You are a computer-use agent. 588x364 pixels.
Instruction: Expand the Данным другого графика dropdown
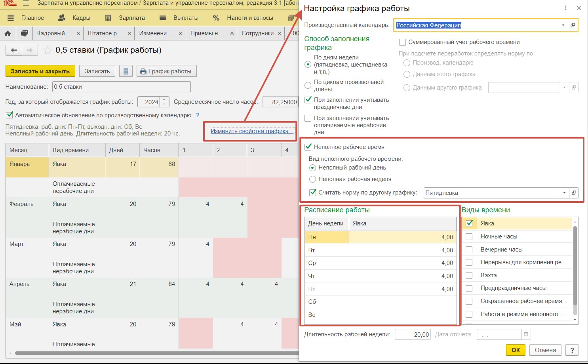[x=565, y=88]
